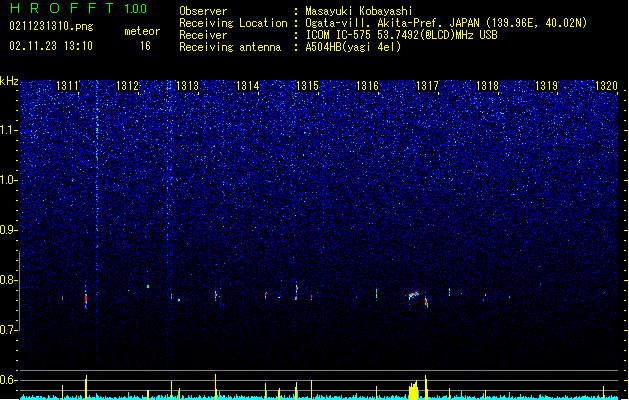Click the 1318 time axis label
This screenshot has width=629, height=400.
pos(487,86)
